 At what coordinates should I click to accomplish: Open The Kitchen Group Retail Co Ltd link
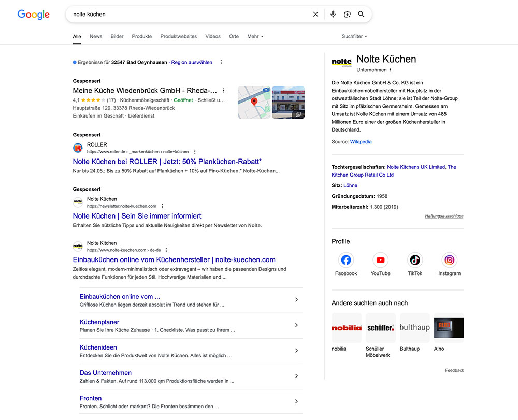pyautogui.click(x=363, y=175)
